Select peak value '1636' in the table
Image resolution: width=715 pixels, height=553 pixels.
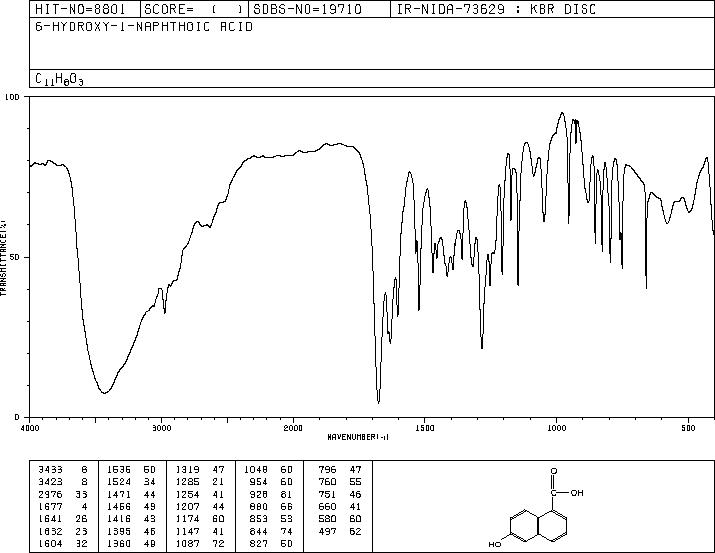(x=119, y=470)
